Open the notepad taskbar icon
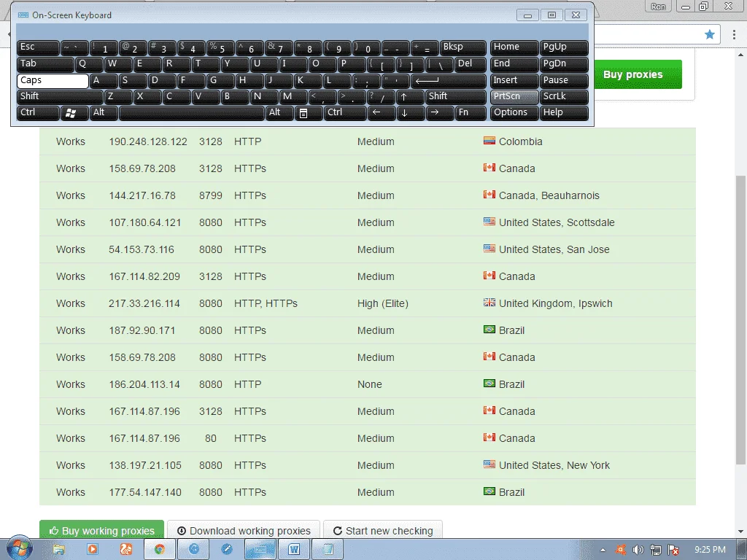This screenshot has width=747, height=560. (328, 550)
